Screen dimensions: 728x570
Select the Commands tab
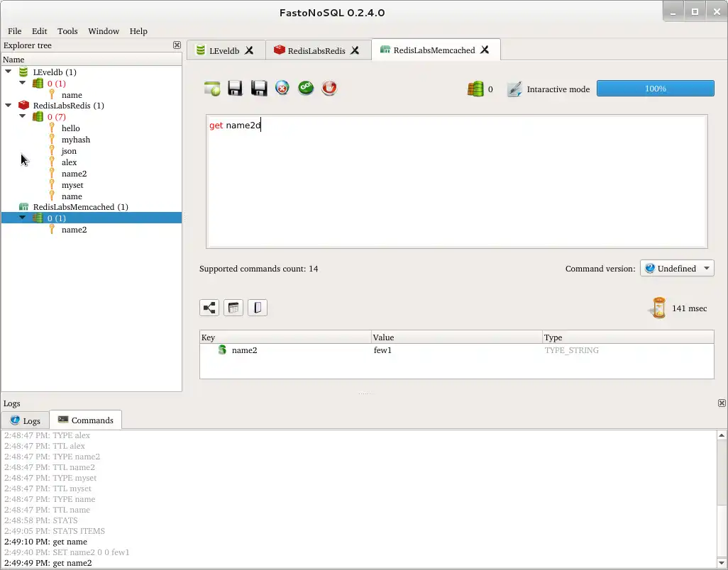pos(86,420)
